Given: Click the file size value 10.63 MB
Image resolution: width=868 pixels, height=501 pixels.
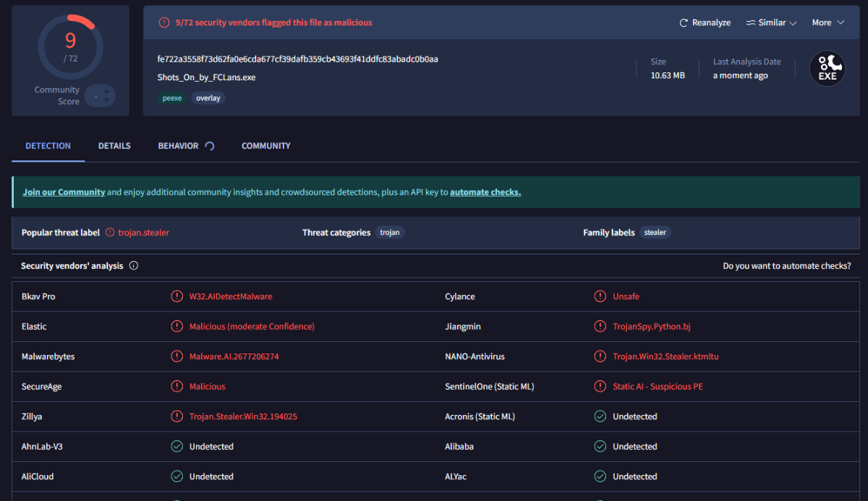Looking at the screenshot, I should pos(668,75).
